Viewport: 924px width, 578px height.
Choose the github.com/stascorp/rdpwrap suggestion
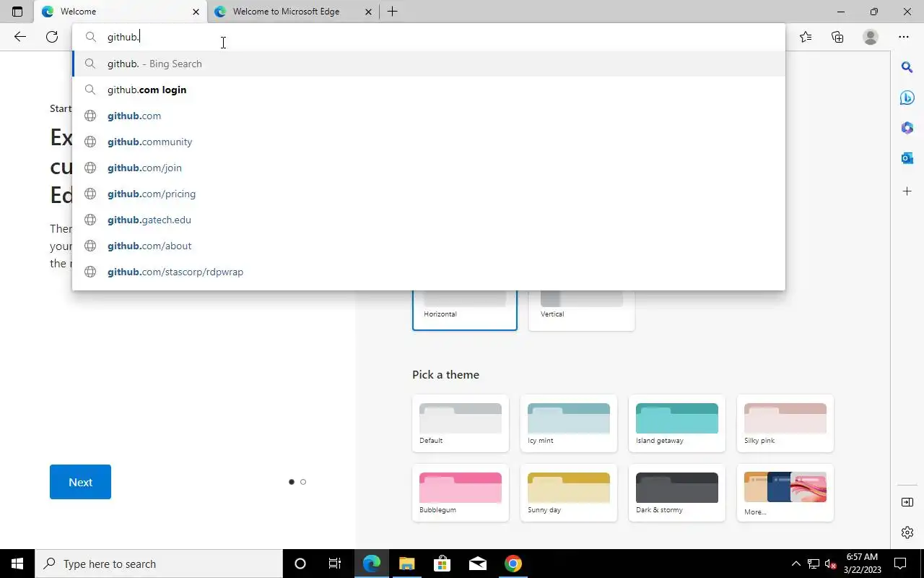click(429, 272)
